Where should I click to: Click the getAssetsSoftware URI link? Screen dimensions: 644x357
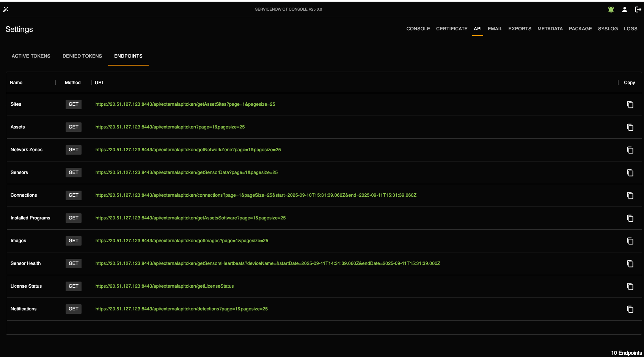pyautogui.click(x=190, y=218)
